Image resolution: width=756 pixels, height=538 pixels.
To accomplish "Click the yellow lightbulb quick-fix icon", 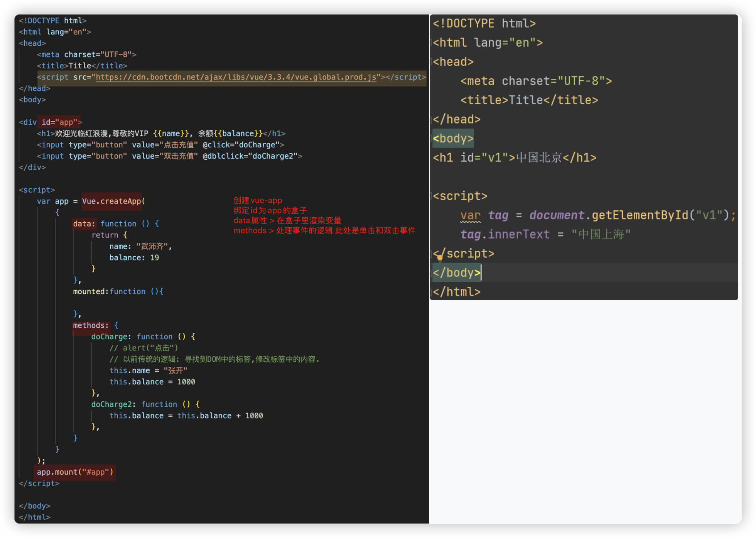I will 440,258.
